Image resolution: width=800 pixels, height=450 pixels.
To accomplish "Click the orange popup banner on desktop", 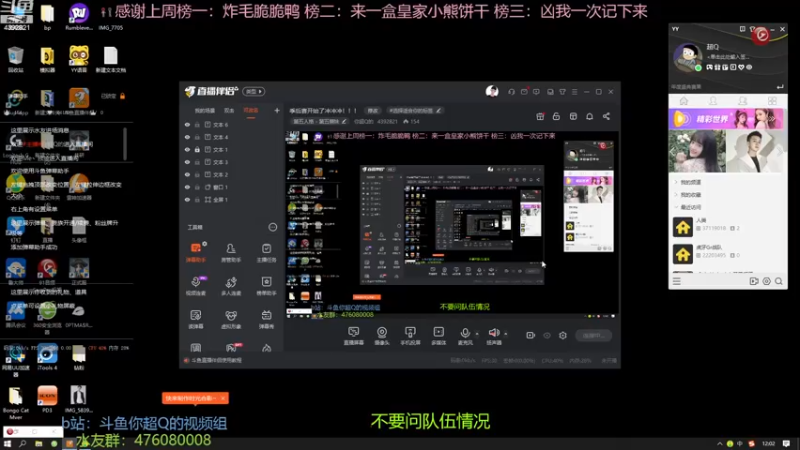I will coord(195,398).
